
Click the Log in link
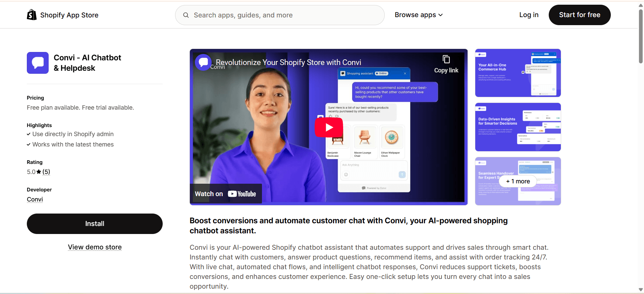[529, 15]
